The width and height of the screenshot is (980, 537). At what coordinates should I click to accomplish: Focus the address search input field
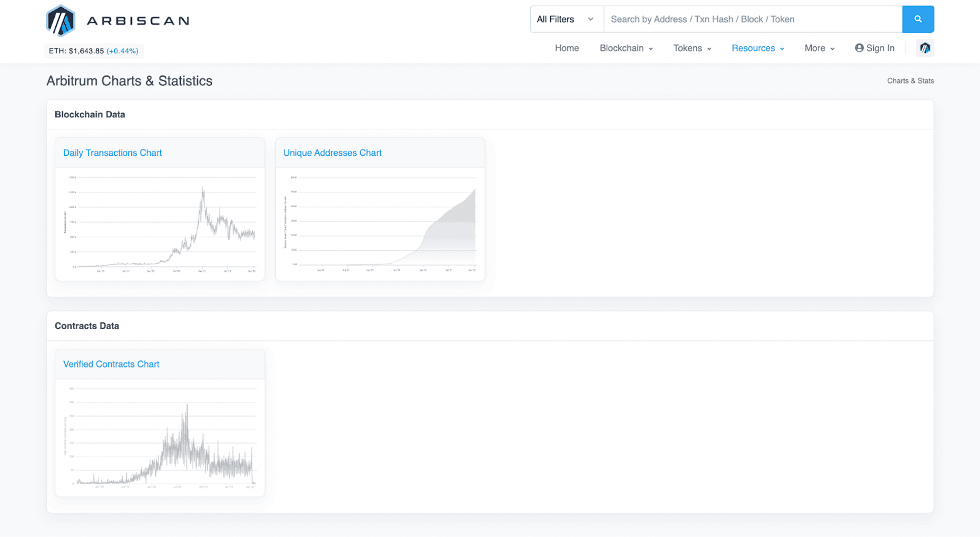752,19
